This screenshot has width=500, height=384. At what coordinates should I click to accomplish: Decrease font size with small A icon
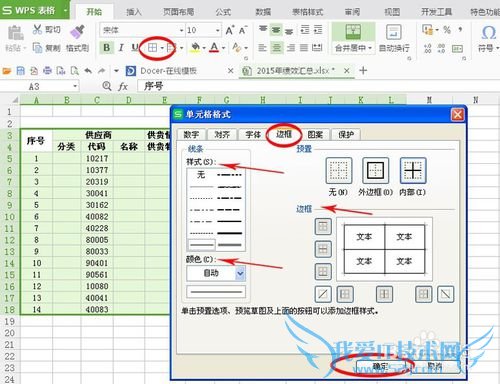[243, 30]
